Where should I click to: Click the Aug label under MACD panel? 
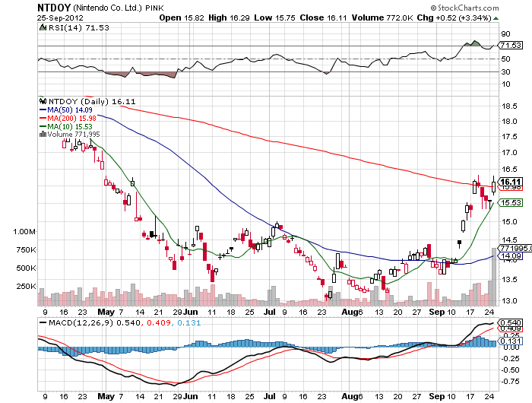coord(350,396)
